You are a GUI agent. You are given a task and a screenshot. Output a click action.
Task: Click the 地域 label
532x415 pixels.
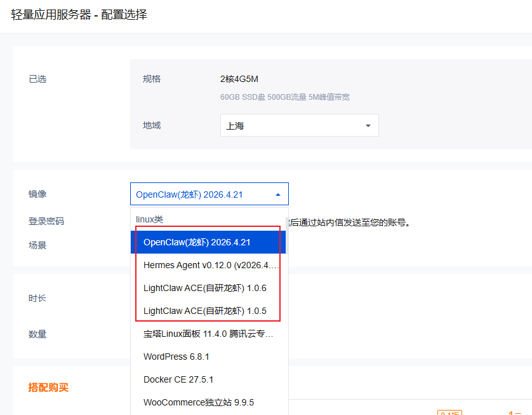[152, 125]
